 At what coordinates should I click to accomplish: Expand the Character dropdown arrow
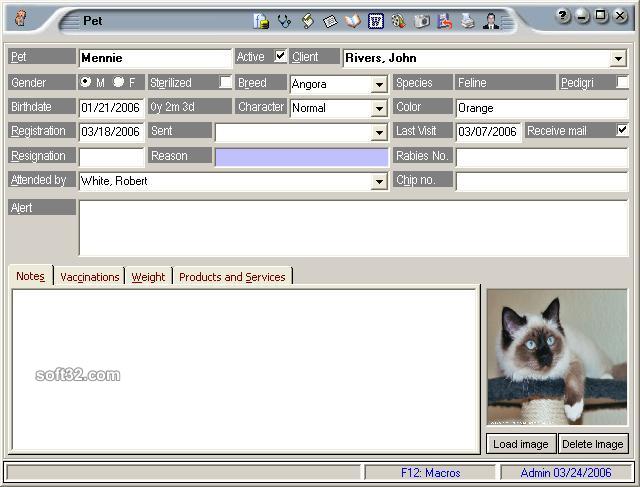(379, 109)
